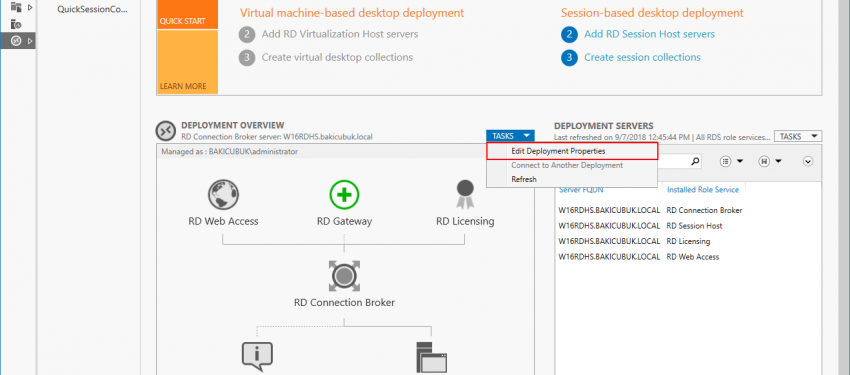
Task: Click Managed as BAKICUBUK\administrator text
Action: pyautogui.click(x=230, y=152)
